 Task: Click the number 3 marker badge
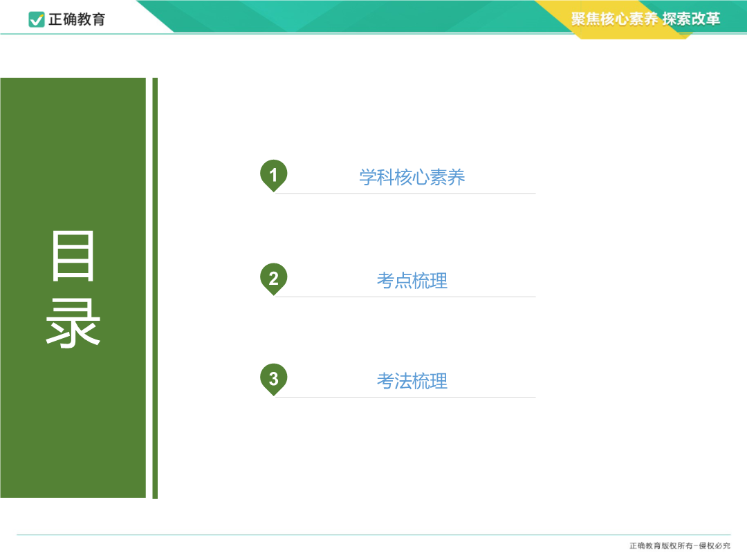pos(273,379)
